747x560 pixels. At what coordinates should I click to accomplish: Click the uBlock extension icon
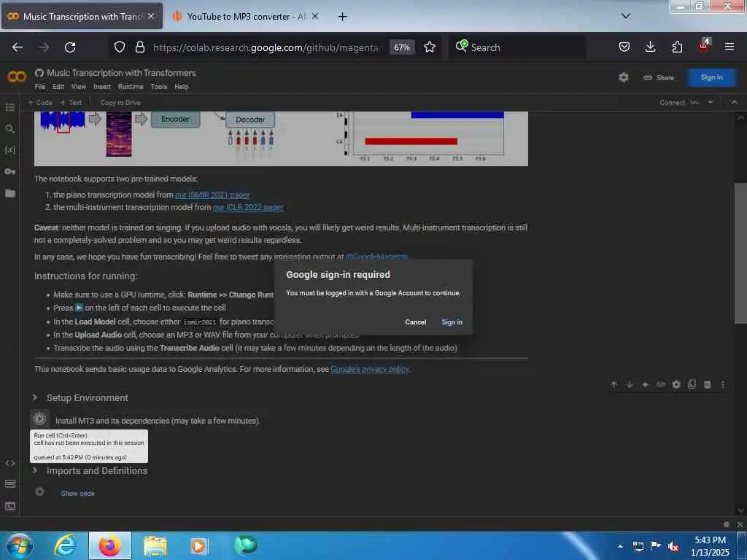(704, 46)
